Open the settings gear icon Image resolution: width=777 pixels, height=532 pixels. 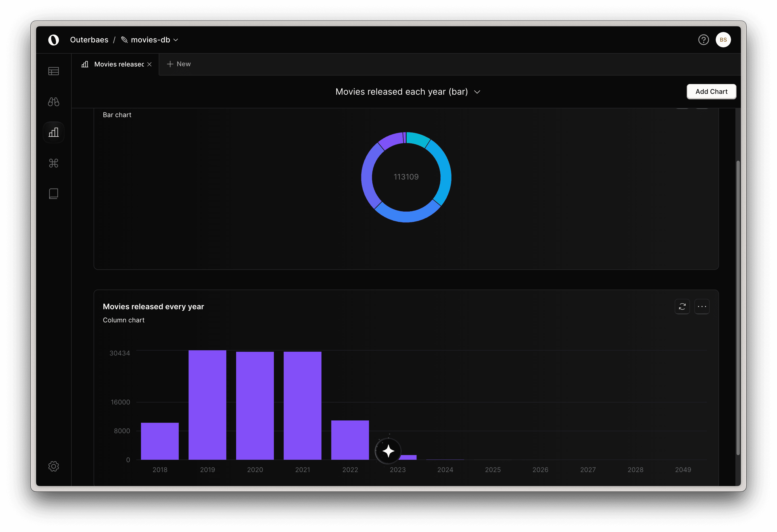[54, 466]
